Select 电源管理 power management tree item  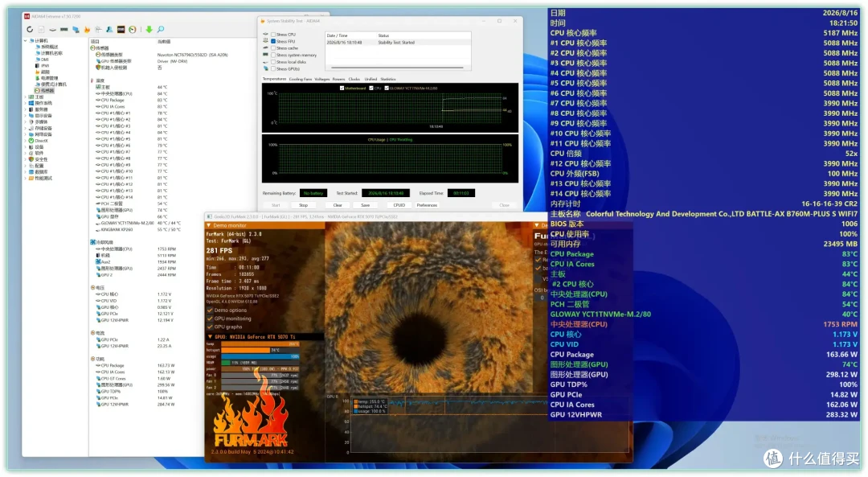click(45, 78)
